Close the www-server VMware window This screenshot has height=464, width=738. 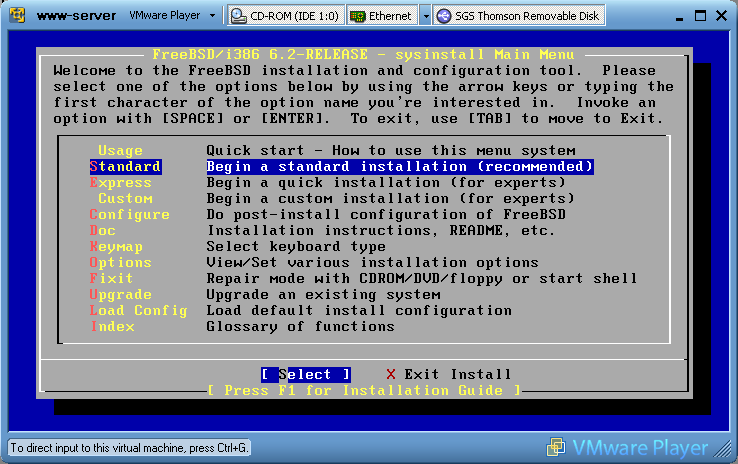(721, 16)
